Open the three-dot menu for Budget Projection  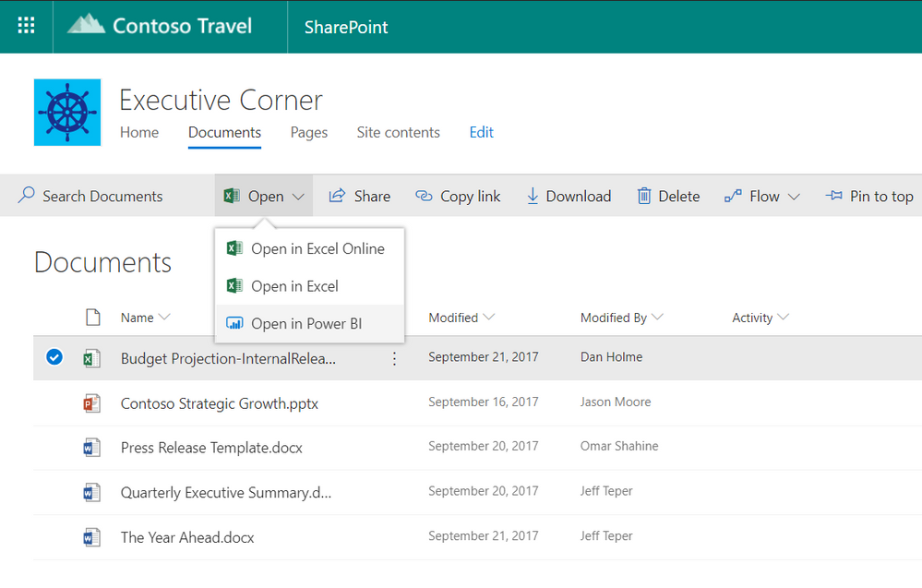click(395, 359)
